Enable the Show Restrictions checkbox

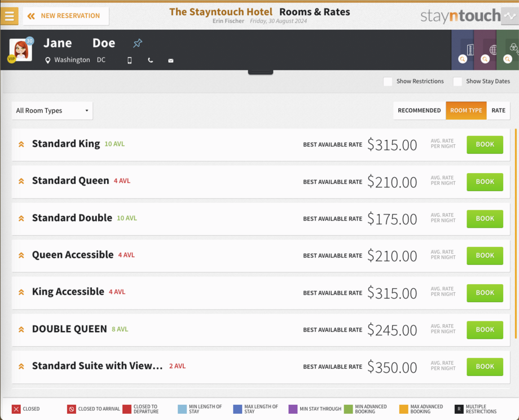pyautogui.click(x=388, y=81)
